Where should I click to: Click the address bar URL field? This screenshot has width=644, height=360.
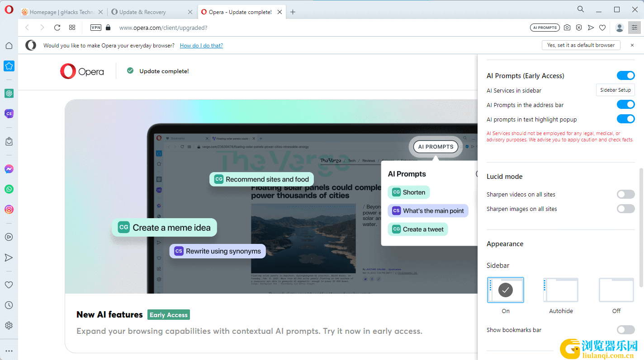[317, 28]
